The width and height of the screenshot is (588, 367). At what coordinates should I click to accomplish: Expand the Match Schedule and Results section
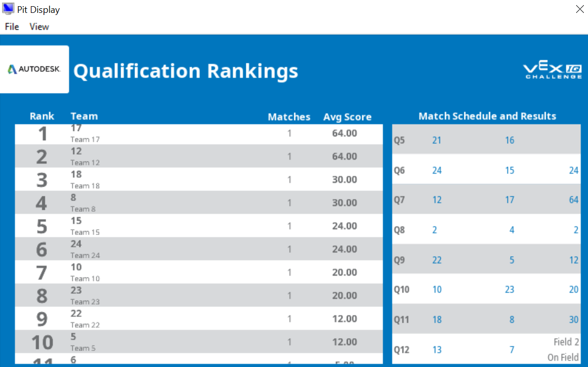point(487,116)
